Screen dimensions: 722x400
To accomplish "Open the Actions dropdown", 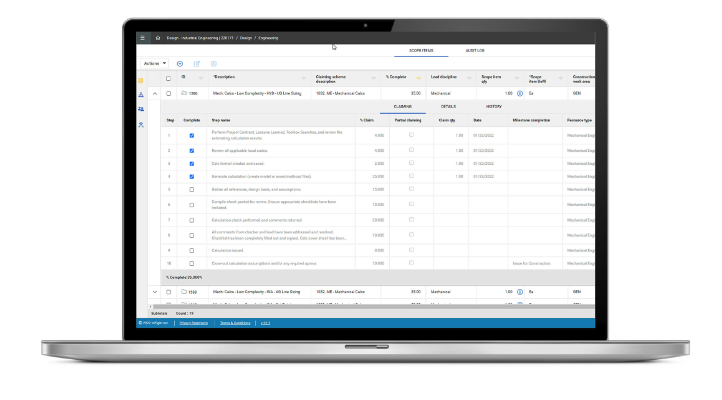I will click(x=155, y=64).
